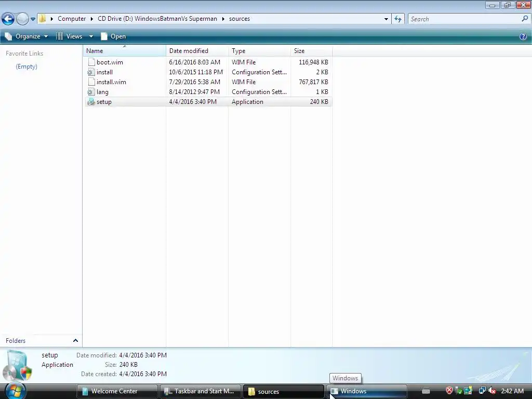Image resolution: width=532 pixels, height=399 pixels.
Task: Open the recent pages dropdown arrow
Action: coord(33,19)
